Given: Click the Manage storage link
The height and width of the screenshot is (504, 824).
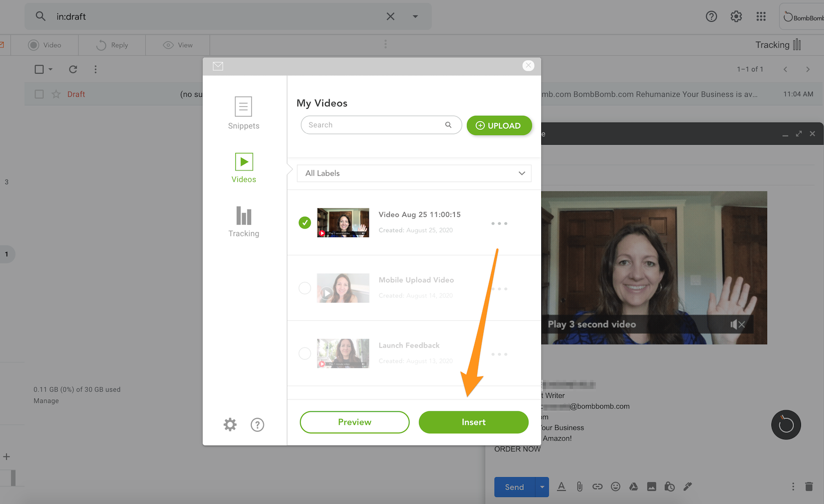Looking at the screenshot, I should tap(46, 401).
